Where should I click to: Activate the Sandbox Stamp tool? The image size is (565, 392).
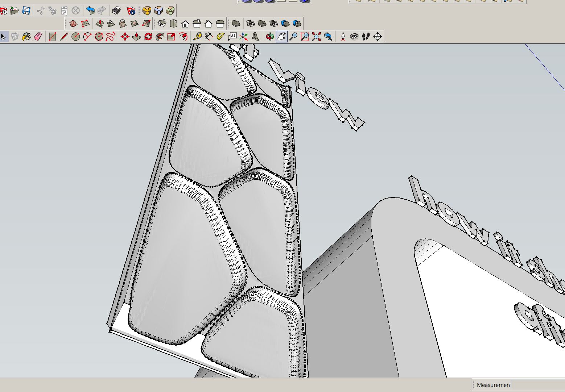click(111, 24)
